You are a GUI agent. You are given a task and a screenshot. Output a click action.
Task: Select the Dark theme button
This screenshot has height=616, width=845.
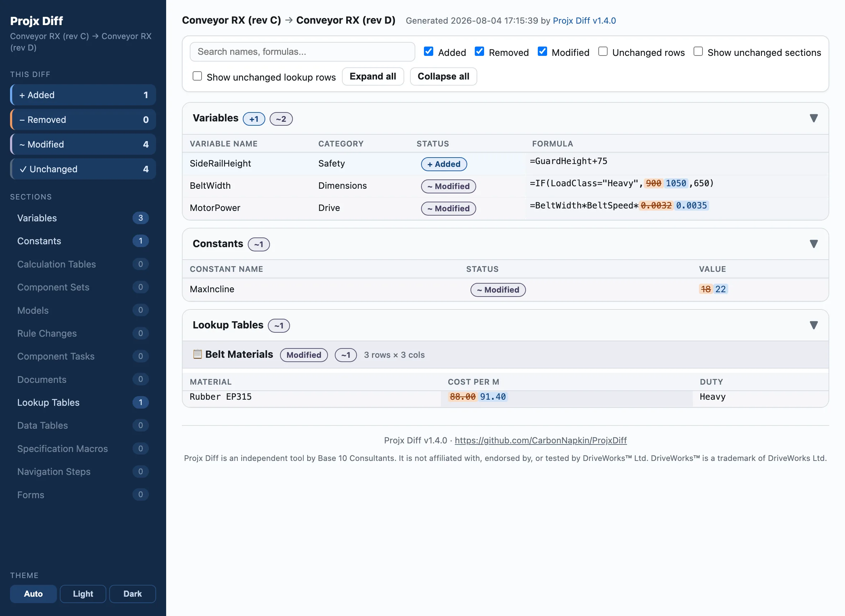click(132, 594)
